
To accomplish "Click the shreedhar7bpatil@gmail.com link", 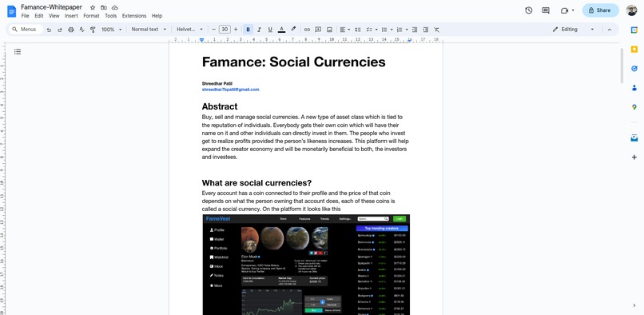I will click(230, 90).
